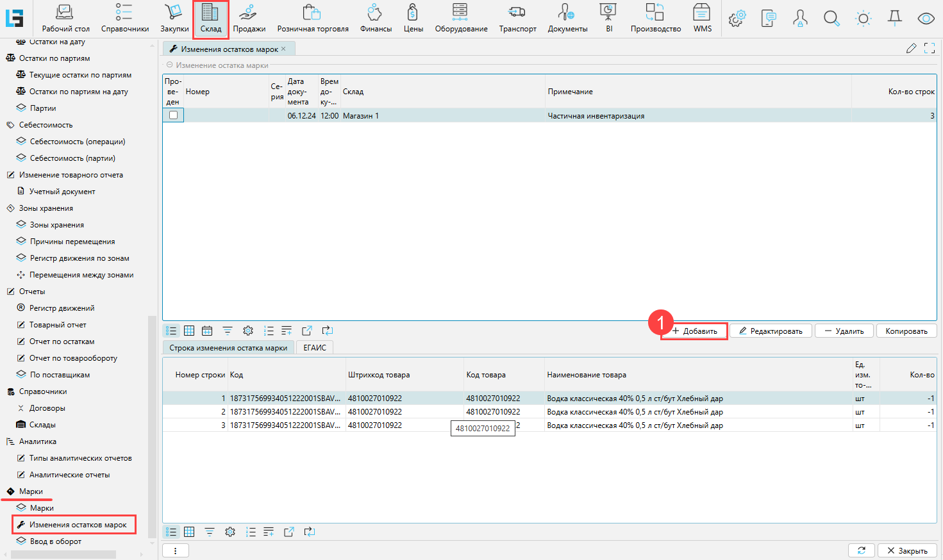Switch upper grid to table view icon
Image resolution: width=943 pixels, height=560 pixels.
[189, 331]
